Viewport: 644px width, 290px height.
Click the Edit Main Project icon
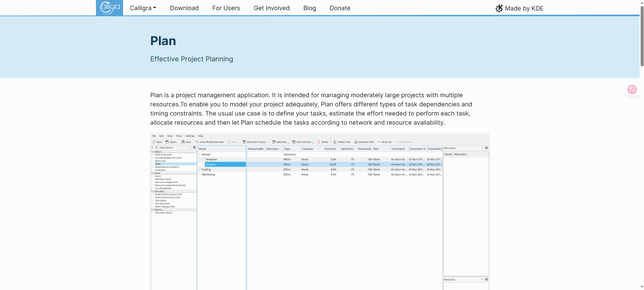(x=244, y=142)
